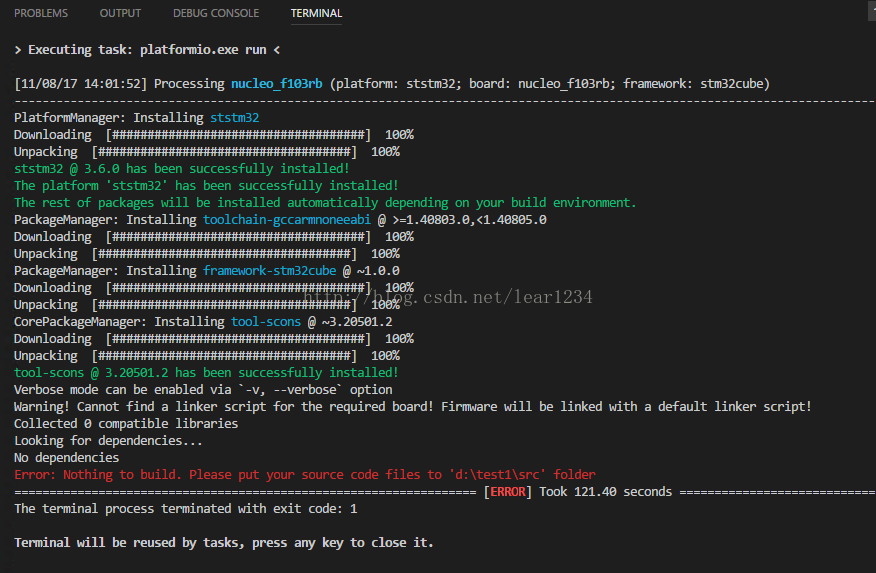Open the OUTPUT tab
This screenshot has width=876, height=573.
(120, 13)
